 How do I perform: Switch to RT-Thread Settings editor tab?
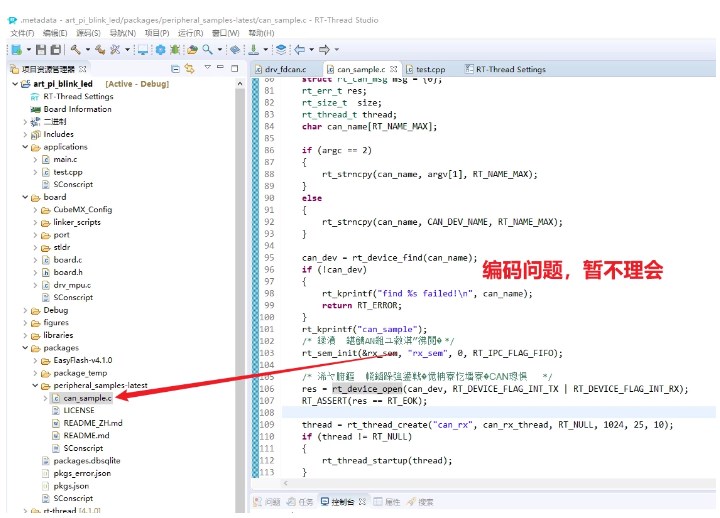tap(505, 69)
